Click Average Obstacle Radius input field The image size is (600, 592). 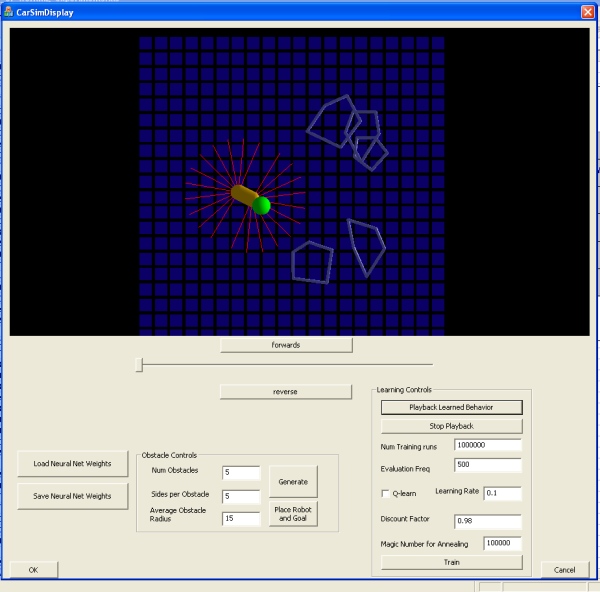(x=241, y=519)
